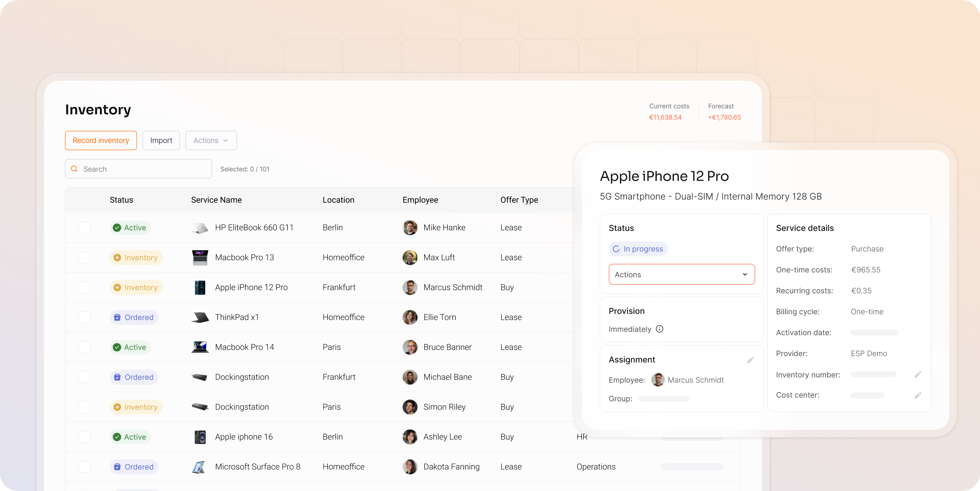The image size is (980, 491).
Task: Click Simon Riley's avatar
Action: [410, 407]
